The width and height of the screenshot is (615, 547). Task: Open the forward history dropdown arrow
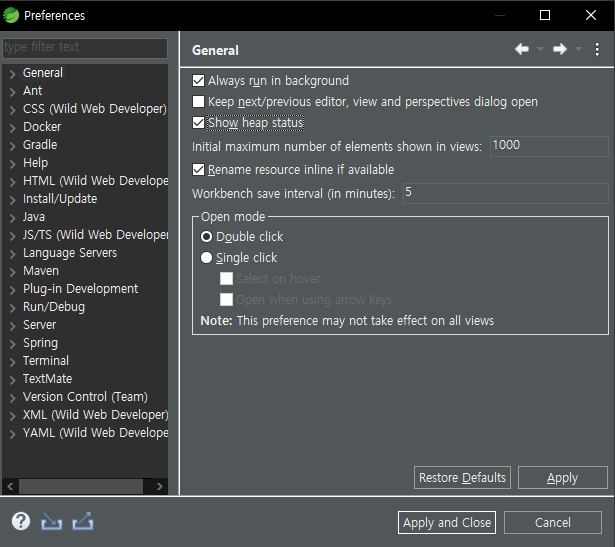click(578, 49)
